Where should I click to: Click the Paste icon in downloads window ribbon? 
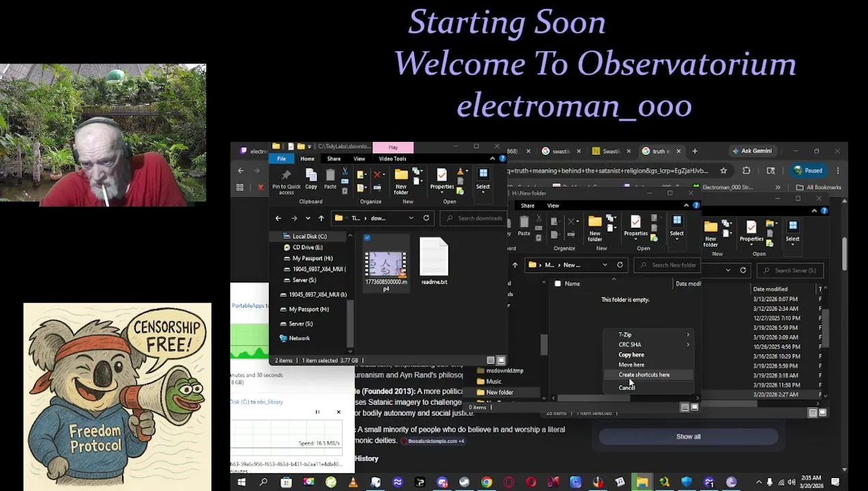pos(330,179)
